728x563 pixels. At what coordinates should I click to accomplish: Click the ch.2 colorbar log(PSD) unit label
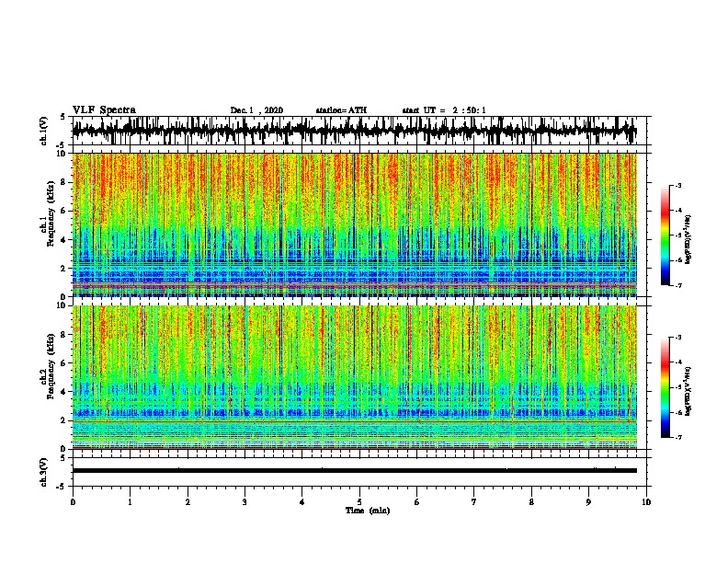coord(688,391)
